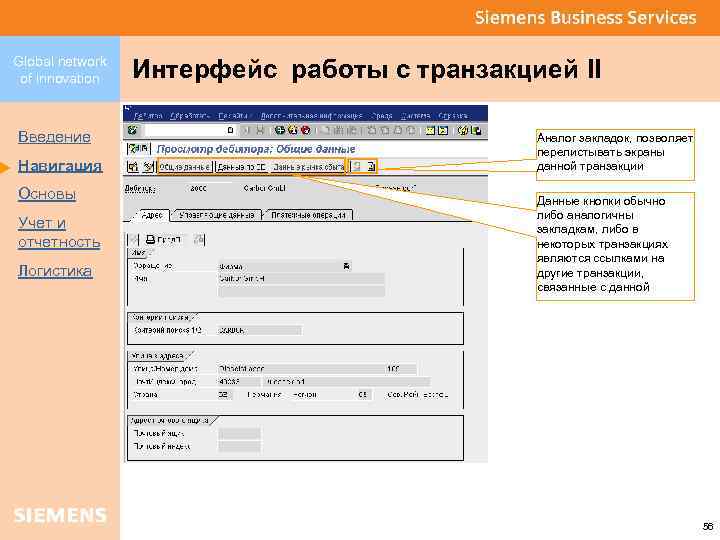Switch to the Платежные операции tab
Image resolution: width=720 pixels, height=540 pixels.
[x=309, y=215]
